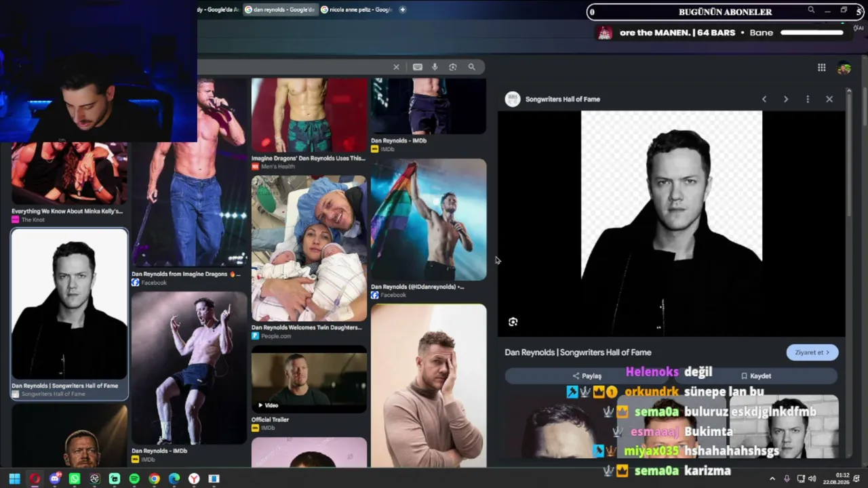Select the black-and-white Songwriters Hall of Fame thumbnail
Screen dimensions: 868x488
[x=69, y=304]
